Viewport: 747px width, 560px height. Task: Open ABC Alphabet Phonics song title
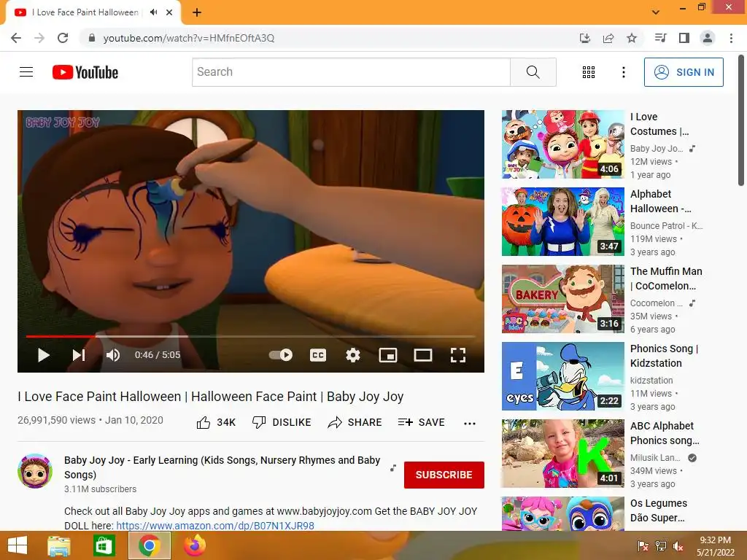[665, 433]
